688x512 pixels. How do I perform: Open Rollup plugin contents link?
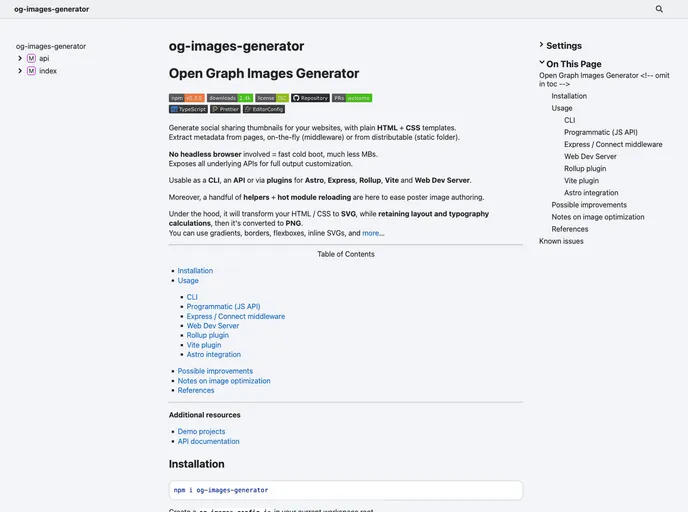(x=208, y=335)
